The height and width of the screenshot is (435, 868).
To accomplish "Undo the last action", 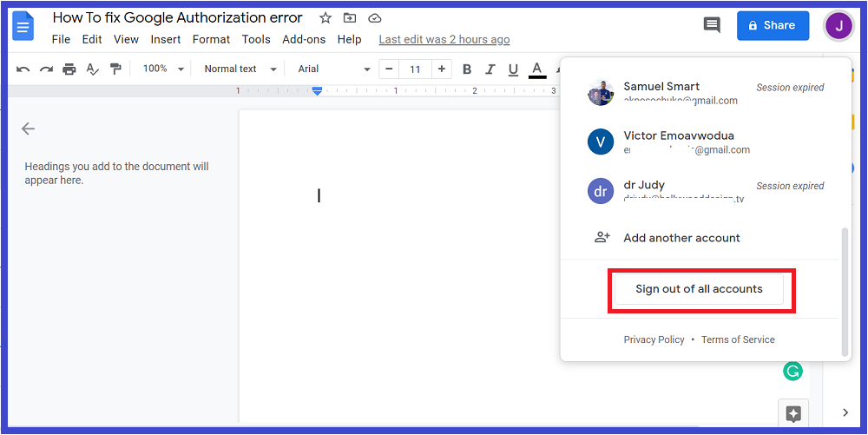I will (23, 69).
